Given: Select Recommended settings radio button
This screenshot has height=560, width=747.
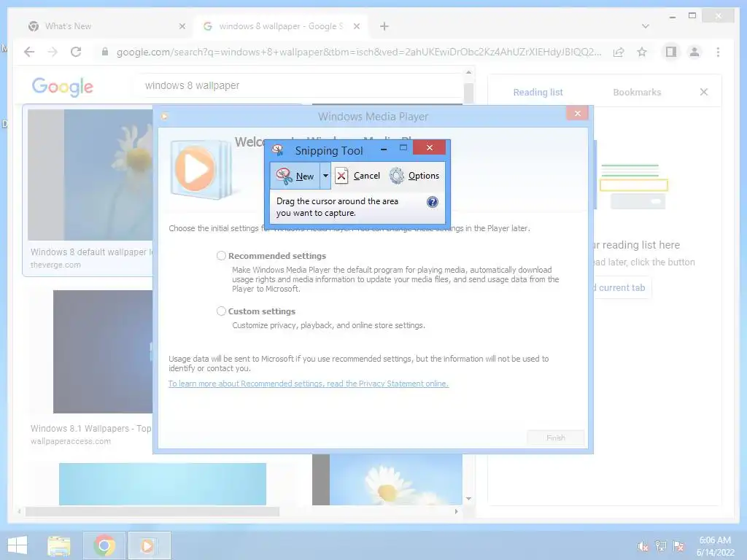Looking at the screenshot, I should coord(221,256).
